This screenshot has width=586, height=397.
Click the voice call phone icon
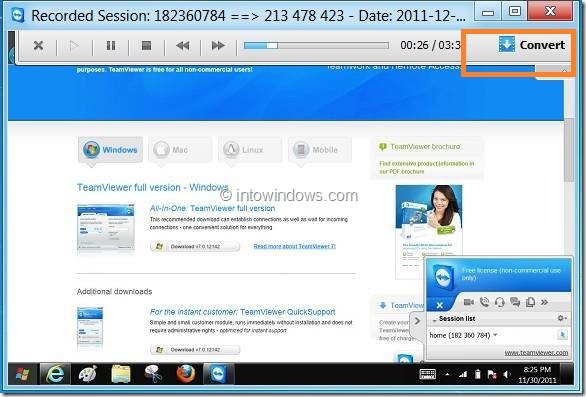[x=484, y=302]
